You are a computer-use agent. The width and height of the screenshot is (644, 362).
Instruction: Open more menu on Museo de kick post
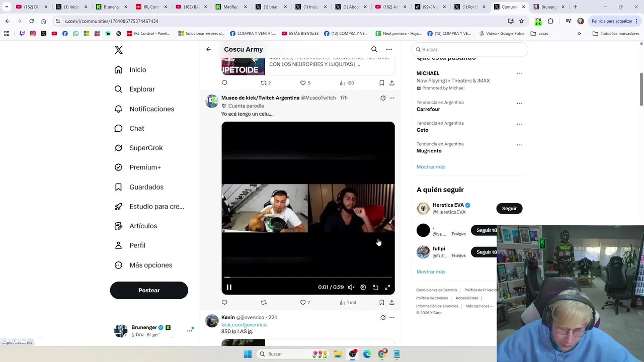point(392,98)
